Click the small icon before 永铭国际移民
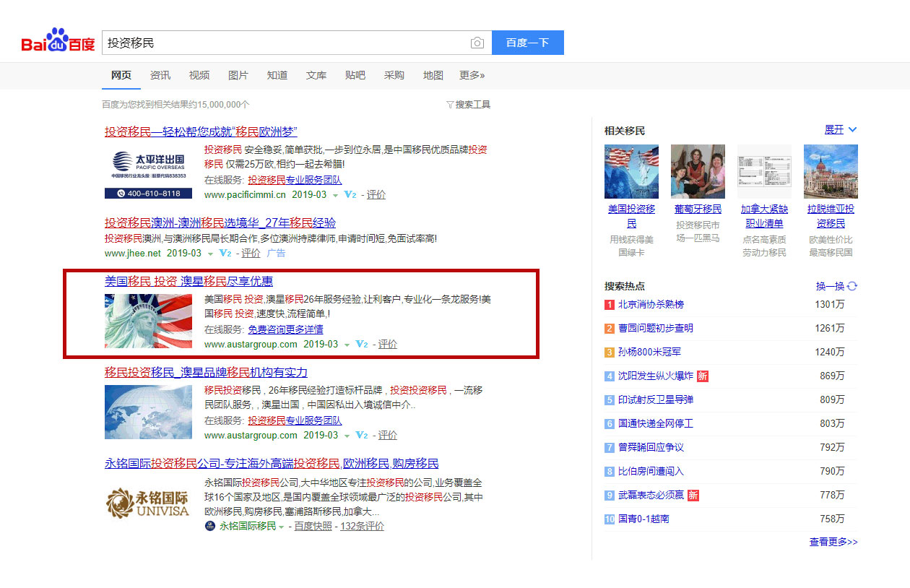 click(x=209, y=526)
